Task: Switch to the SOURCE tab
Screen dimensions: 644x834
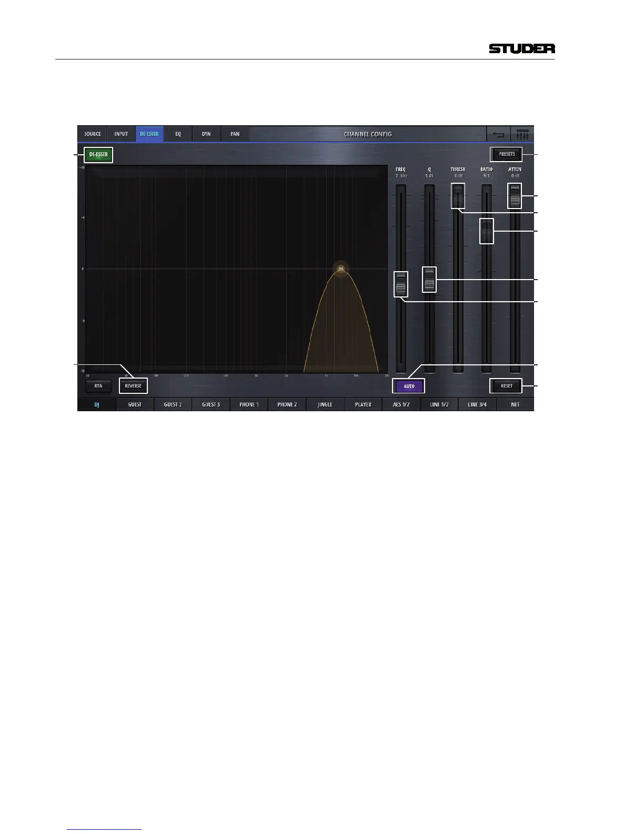Action: (x=93, y=134)
